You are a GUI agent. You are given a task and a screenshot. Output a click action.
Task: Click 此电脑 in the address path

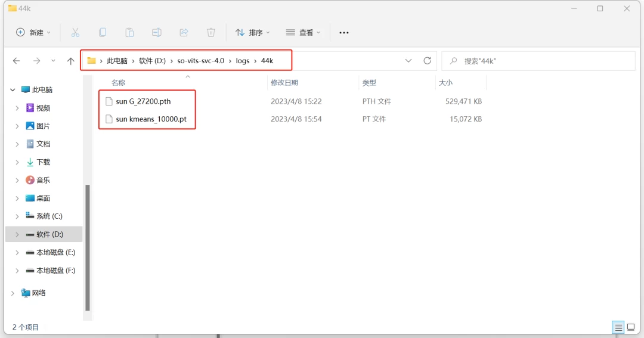click(117, 61)
